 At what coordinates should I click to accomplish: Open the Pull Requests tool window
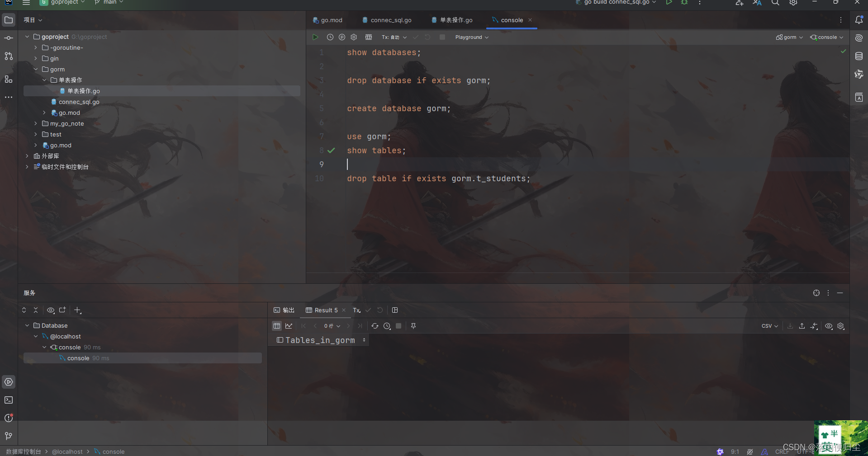pyautogui.click(x=9, y=56)
